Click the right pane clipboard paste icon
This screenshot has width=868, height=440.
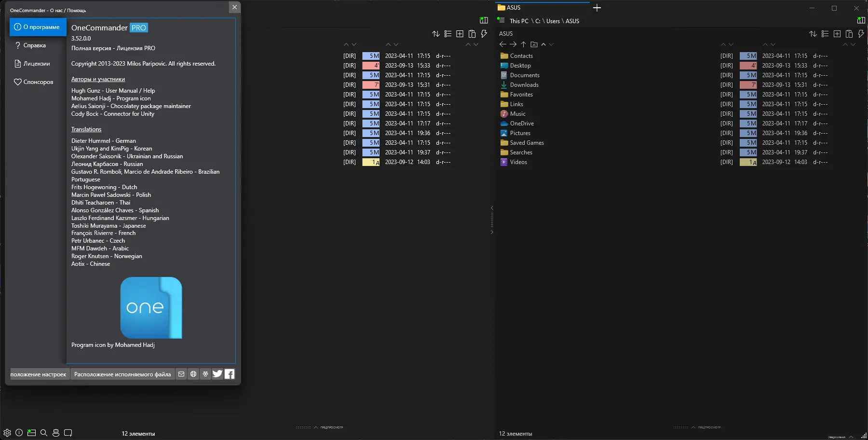tap(849, 34)
